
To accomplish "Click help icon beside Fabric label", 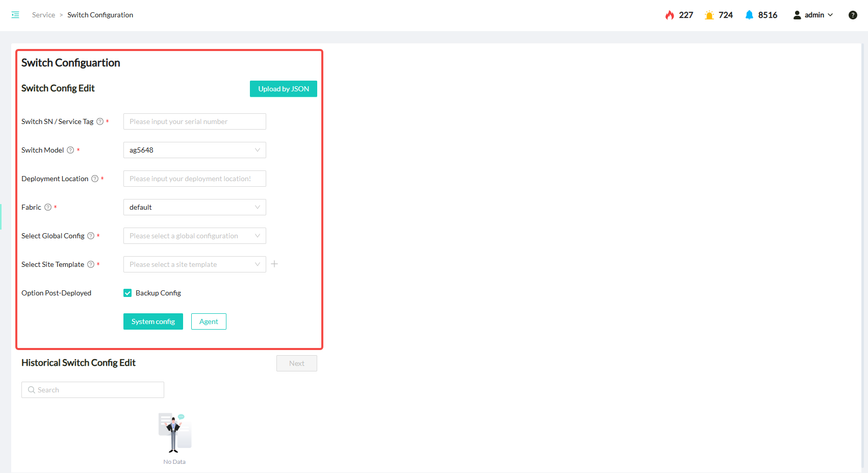I will (x=48, y=207).
